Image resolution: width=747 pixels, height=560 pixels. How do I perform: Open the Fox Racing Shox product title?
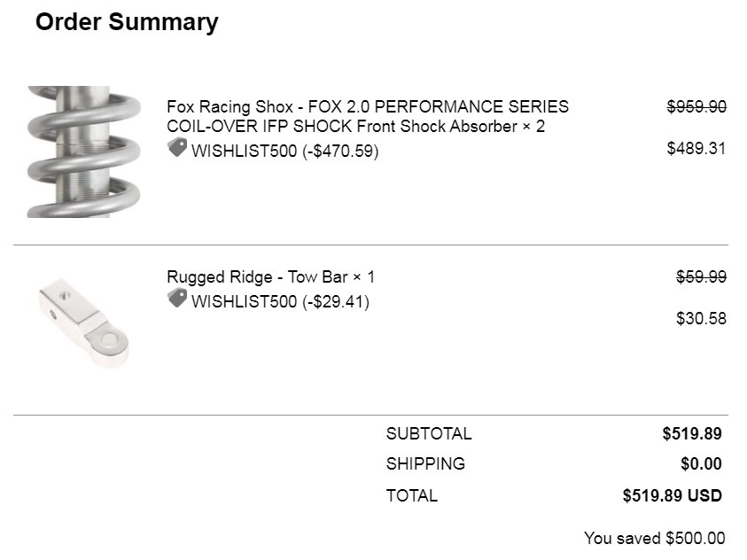368,116
